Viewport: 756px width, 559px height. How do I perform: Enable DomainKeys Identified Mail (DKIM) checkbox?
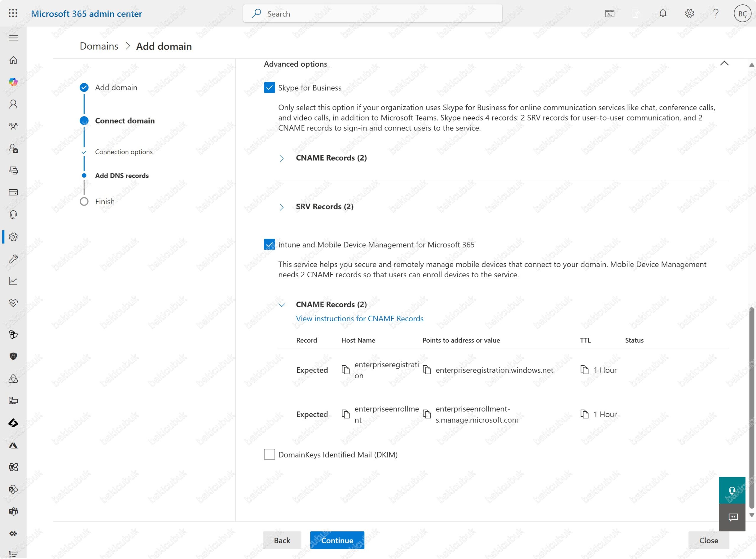point(269,454)
